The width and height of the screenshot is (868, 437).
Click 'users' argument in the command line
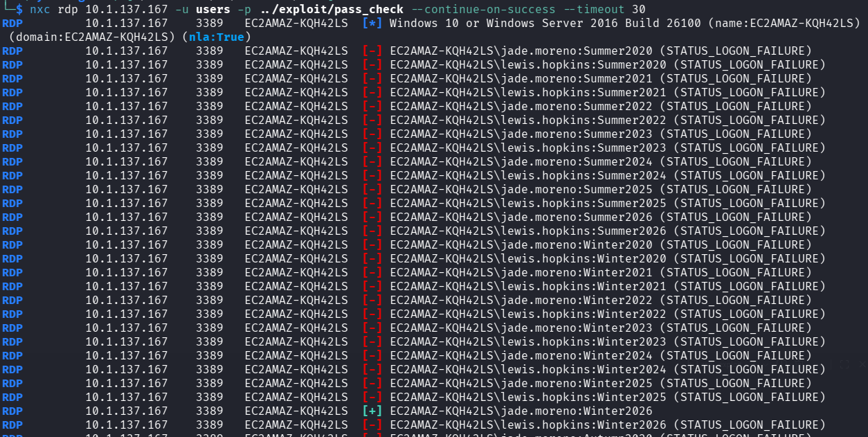[213, 10]
